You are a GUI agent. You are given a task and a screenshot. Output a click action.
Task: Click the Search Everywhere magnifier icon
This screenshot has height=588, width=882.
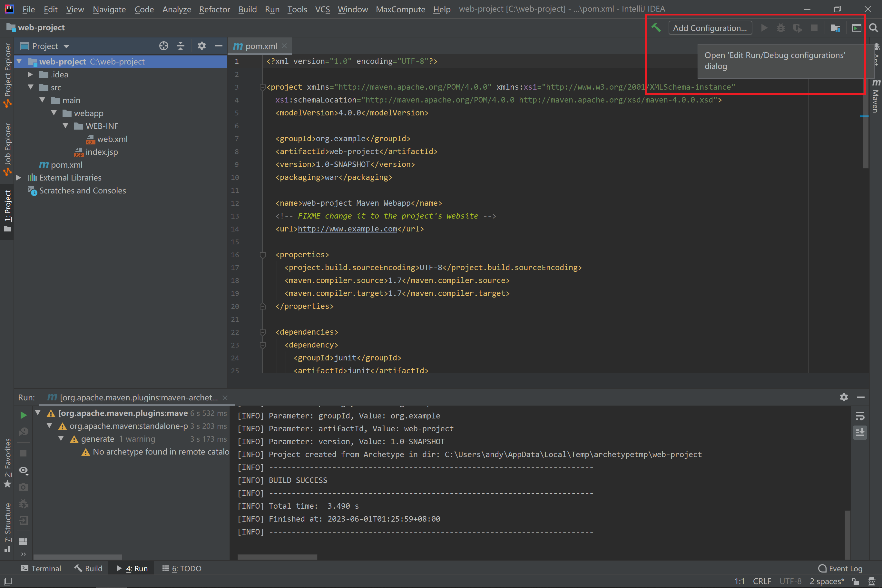(x=873, y=28)
